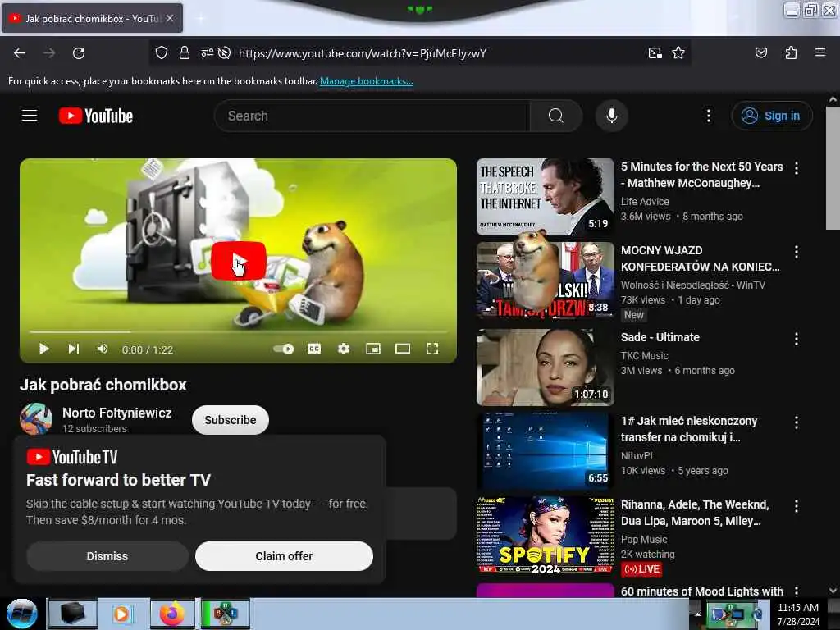This screenshot has width=840, height=630.
Task: Show hidden system tray icons
Action: pyautogui.click(x=697, y=614)
